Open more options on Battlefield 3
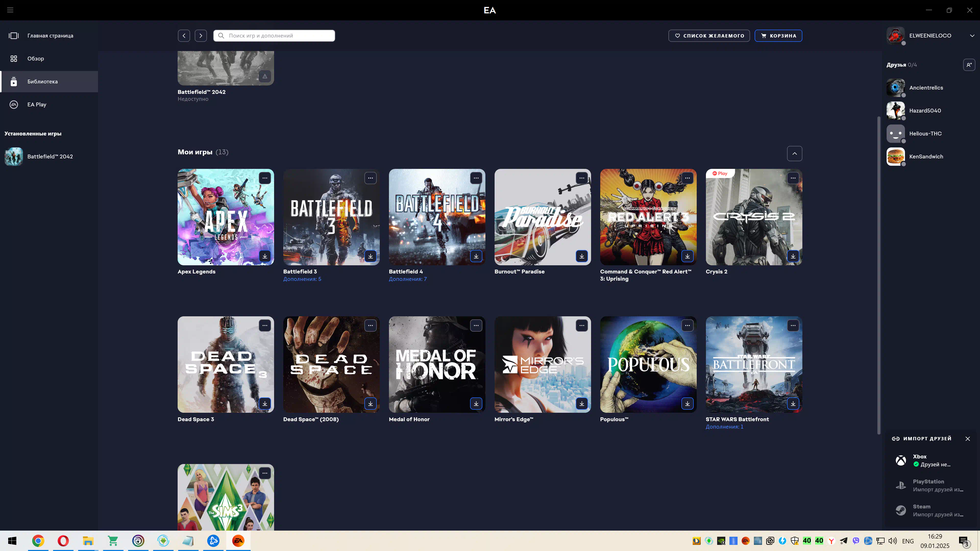The height and width of the screenshot is (551, 980). pos(371,178)
